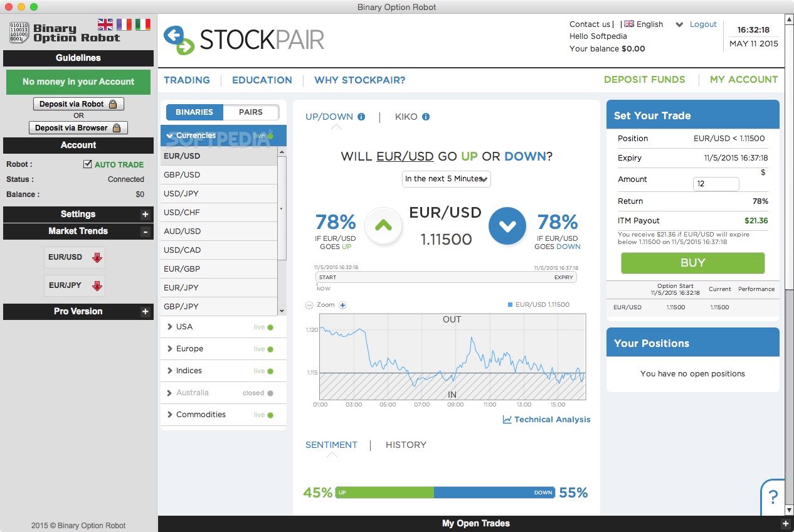Open the help question mark icon
Image resolution: width=794 pixels, height=532 pixels.
pyautogui.click(x=773, y=497)
